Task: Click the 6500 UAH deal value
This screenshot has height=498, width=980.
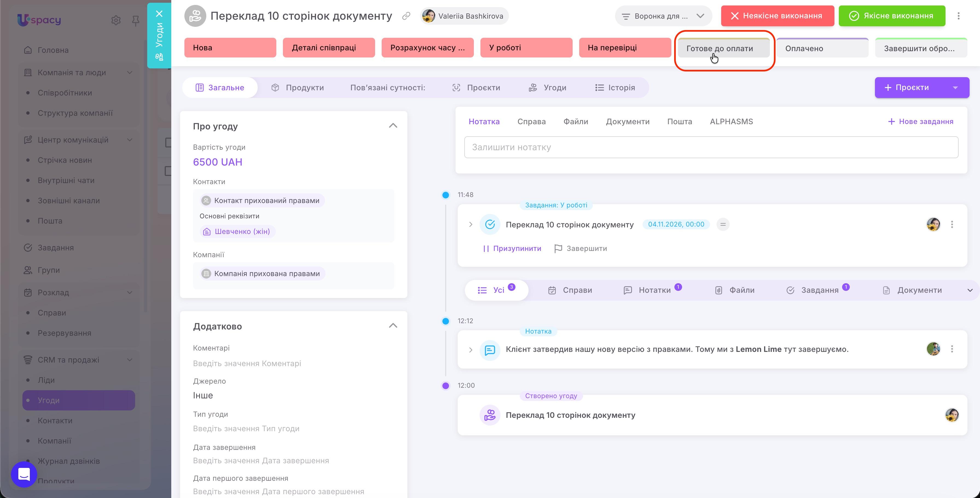Action: pos(218,163)
